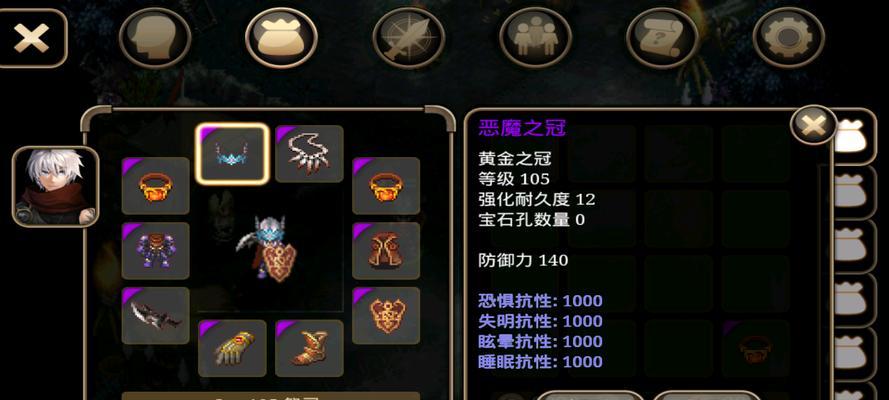This screenshot has height=400, width=889.
Task: Select the leather boots equipment slot
Action: point(309,348)
